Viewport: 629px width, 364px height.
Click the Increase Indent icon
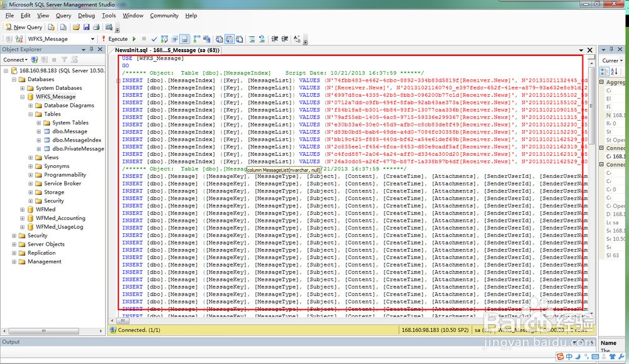click(284, 39)
